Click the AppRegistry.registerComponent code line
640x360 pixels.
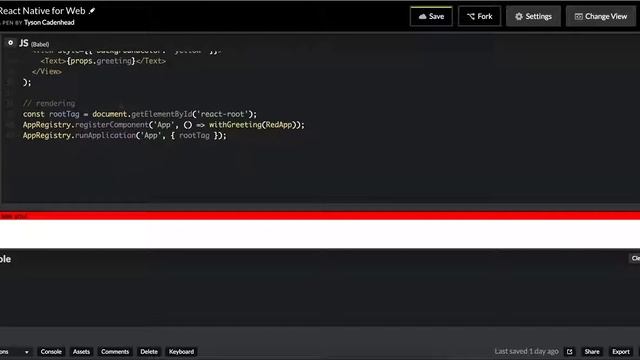coord(164,125)
